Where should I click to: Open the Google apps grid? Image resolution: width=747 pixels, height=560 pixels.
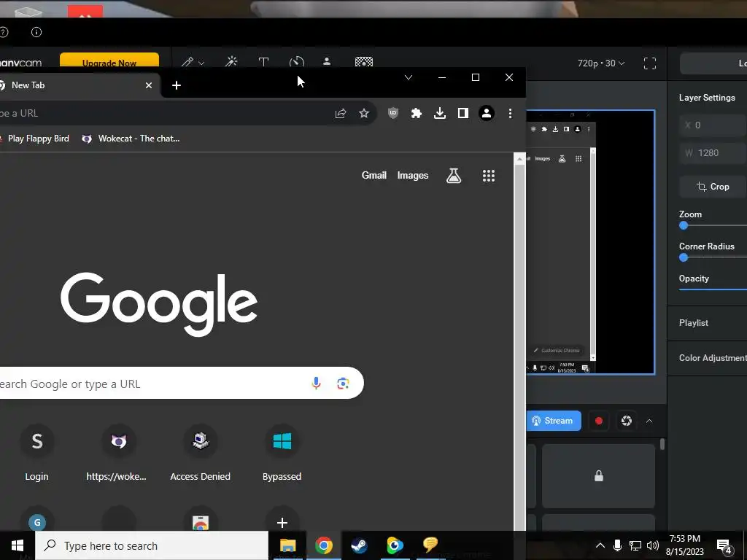[489, 176]
